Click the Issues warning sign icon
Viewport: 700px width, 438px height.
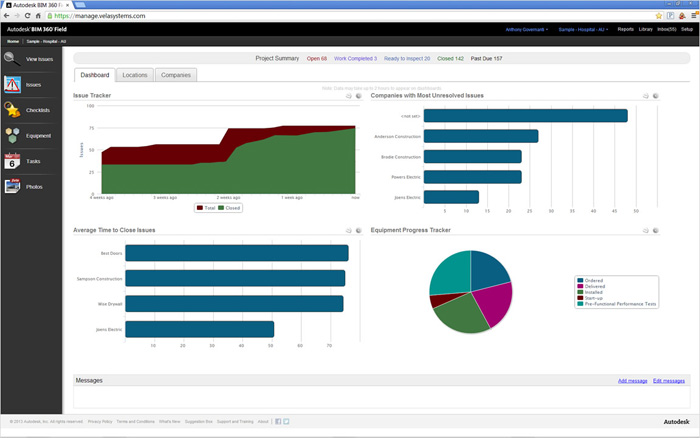(14, 85)
